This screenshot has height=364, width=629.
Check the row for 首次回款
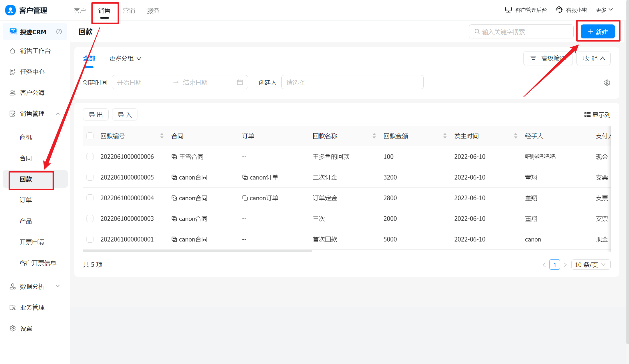point(90,239)
